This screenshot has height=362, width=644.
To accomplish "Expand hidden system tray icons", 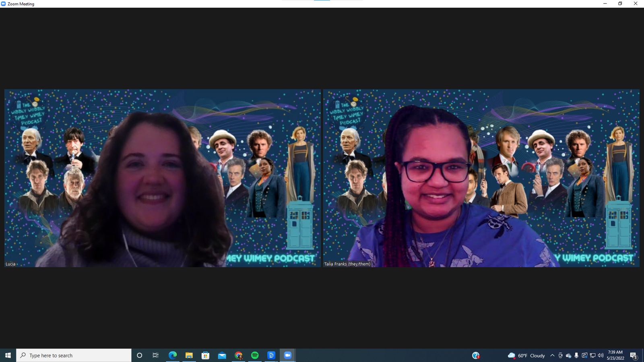I will 552,355.
